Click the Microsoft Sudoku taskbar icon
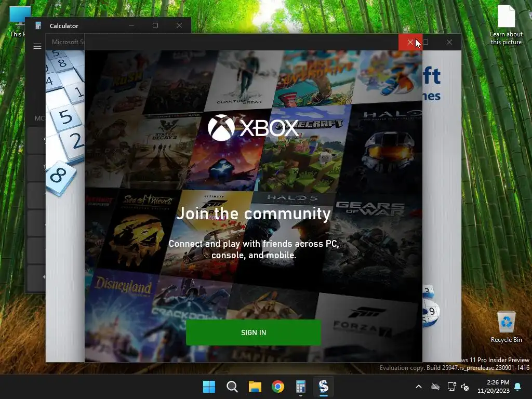The image size is (532, 399). click(x=324, y=387)
